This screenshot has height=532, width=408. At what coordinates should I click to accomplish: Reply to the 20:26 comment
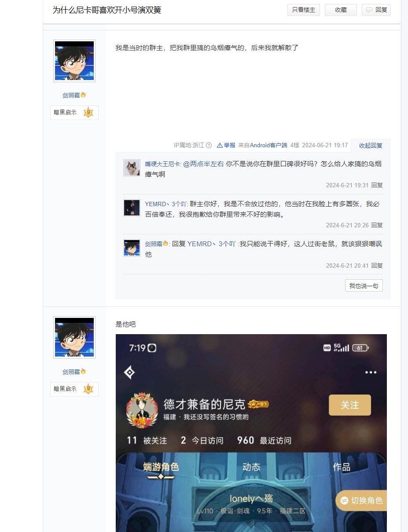tap(377, 225)
